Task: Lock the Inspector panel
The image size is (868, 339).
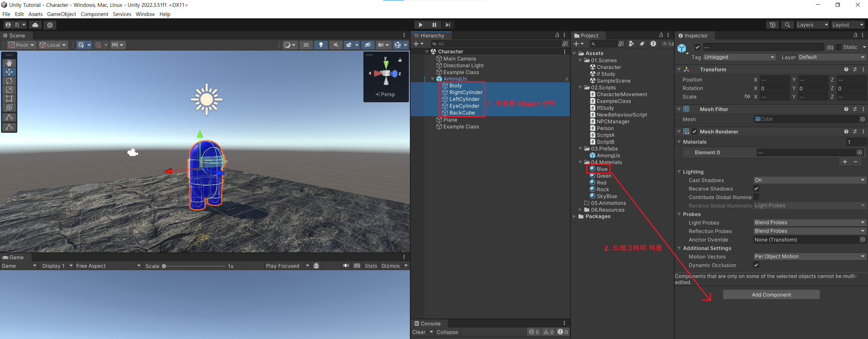Action: click(855, 35)
